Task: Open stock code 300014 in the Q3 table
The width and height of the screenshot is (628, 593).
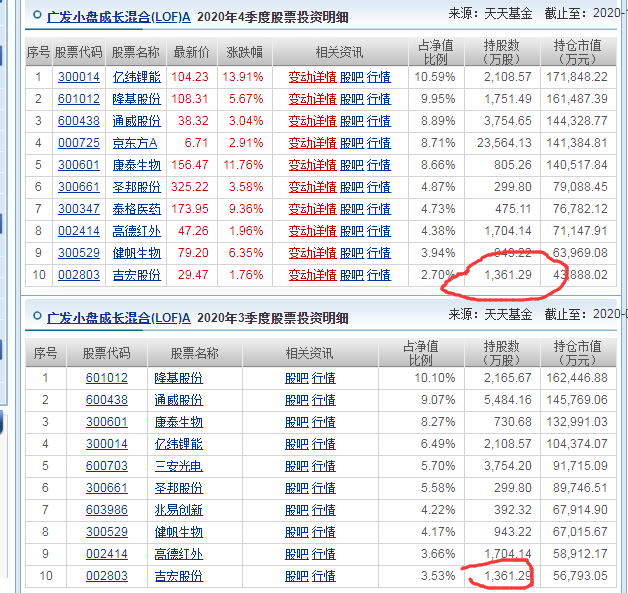Action: [x=107, y=444]
